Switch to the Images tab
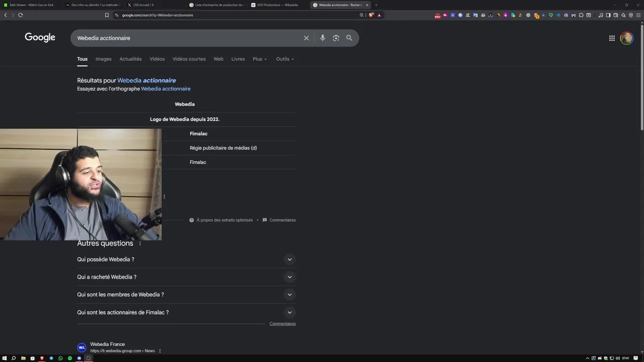Image resolution: width=644 pixels, height=362 pixels. tap(103, 59)
